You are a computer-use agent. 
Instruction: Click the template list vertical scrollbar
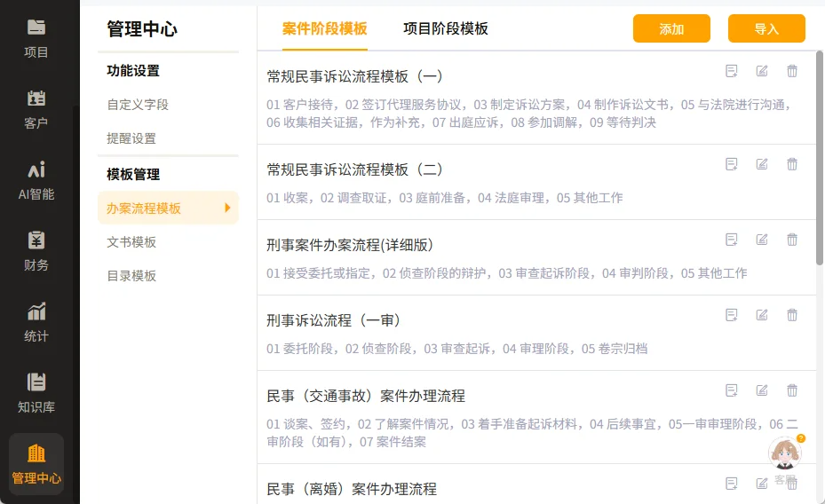coord(820,160)
